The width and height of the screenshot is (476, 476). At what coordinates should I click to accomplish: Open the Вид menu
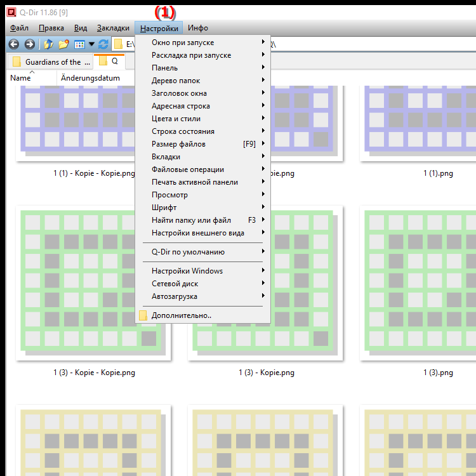click(81, 28)
